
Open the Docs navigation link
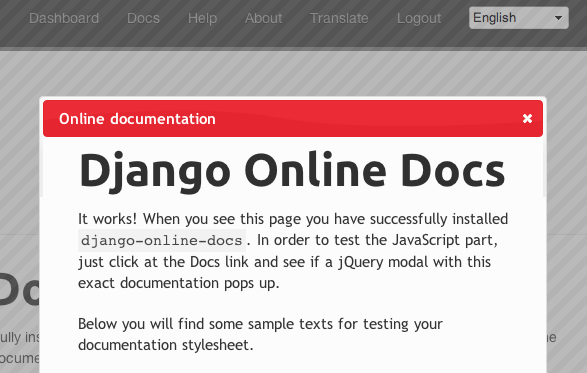143,18
